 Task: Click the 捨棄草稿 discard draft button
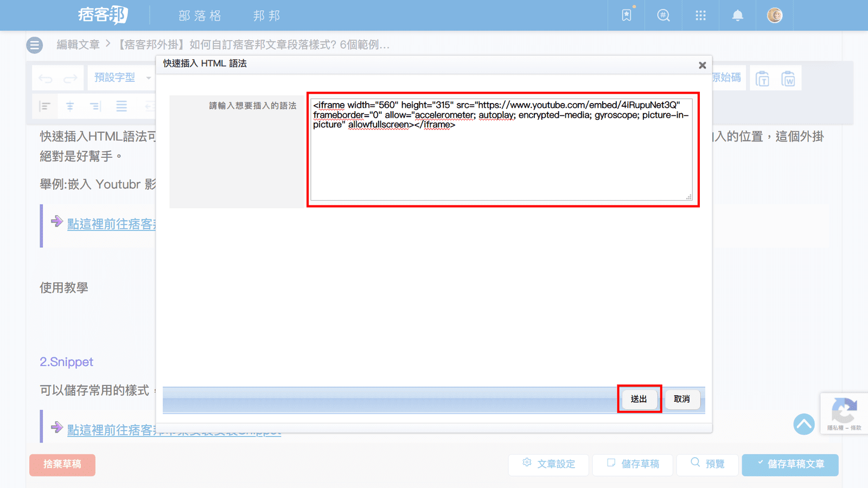(x=62, y=465)
